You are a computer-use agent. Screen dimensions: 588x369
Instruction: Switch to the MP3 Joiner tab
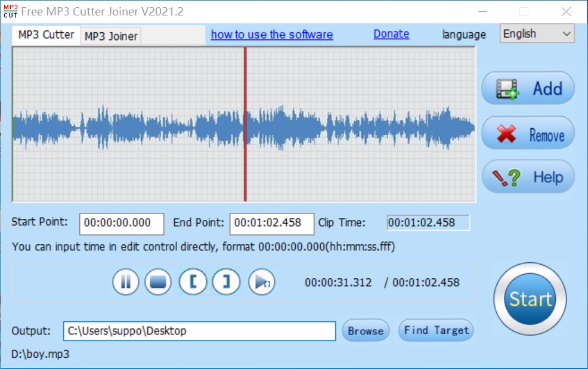pos(110,35)
